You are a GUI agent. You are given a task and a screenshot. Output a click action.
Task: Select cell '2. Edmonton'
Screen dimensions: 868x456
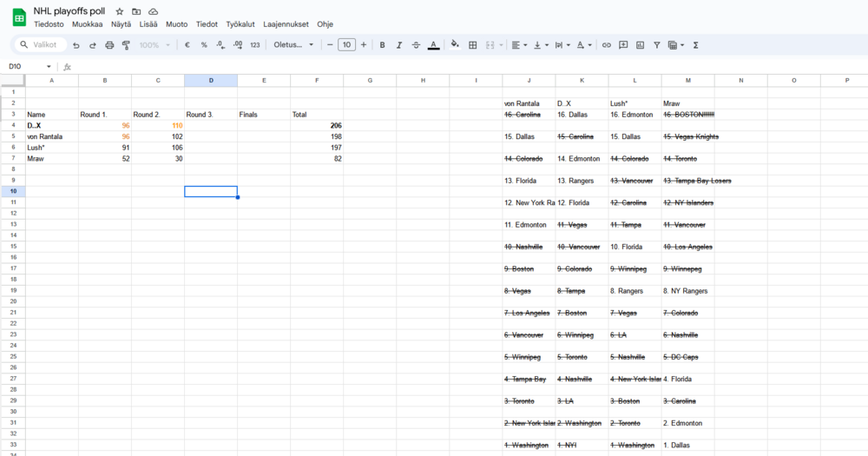pyautogui.click(x=688, y=423)
